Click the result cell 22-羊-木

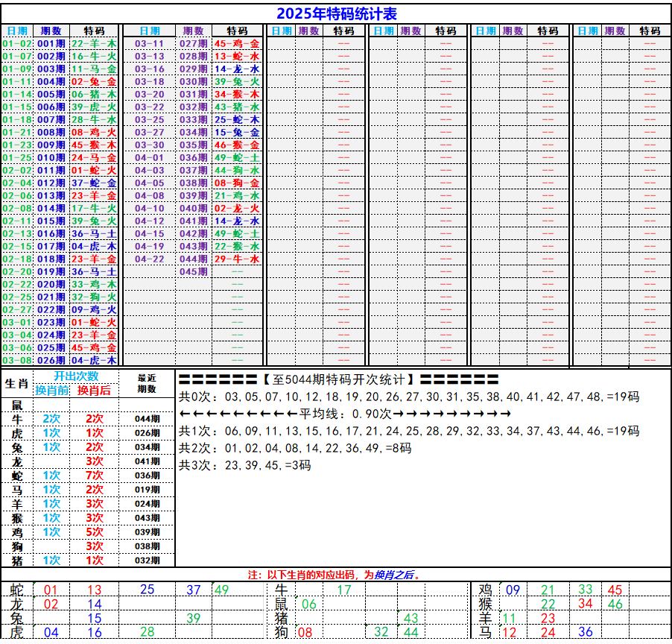pyautogui.click(x=93, y=44)
